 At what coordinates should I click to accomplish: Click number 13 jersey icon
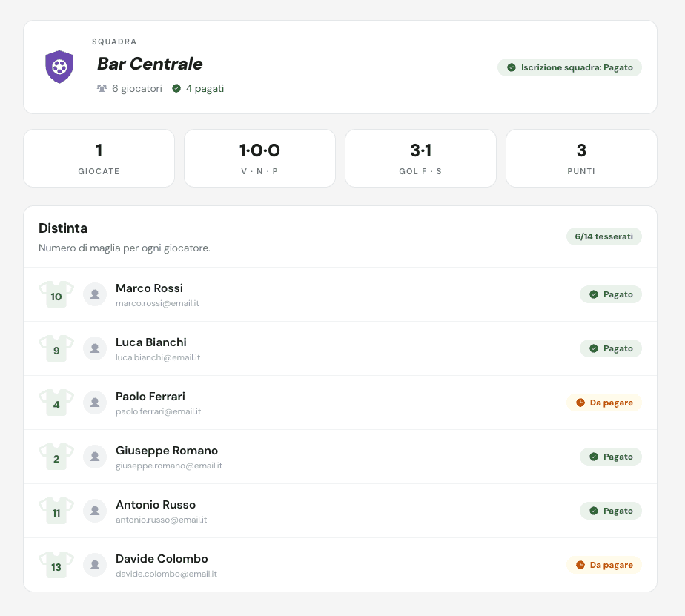(56, 565)
